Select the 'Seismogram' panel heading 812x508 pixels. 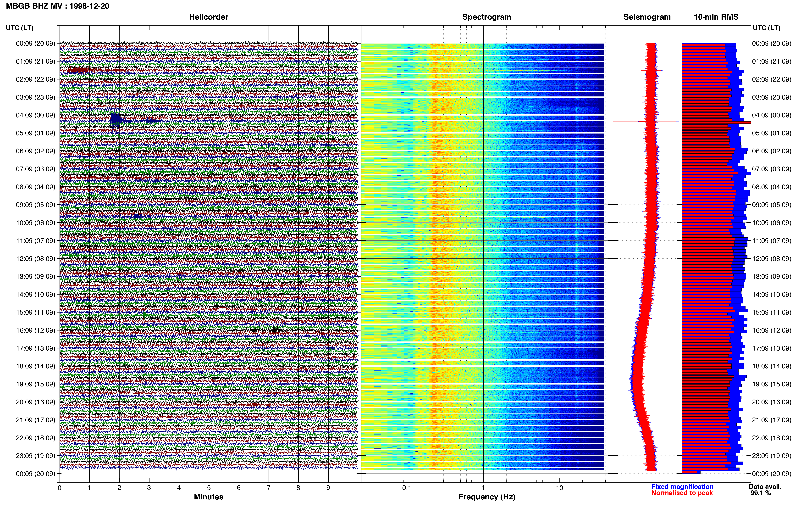(x=647, y=17)
